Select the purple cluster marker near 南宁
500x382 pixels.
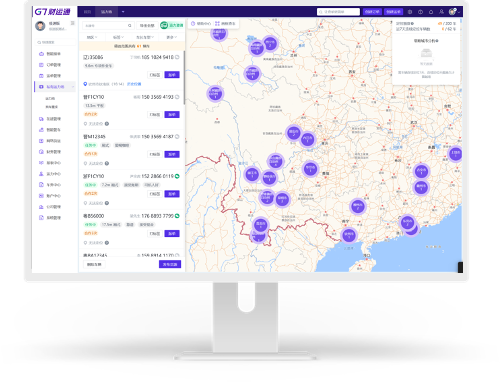[349, 235]
